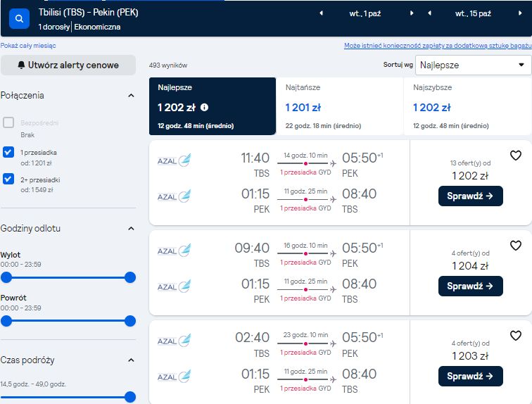Go to previous return date before wt., 15 paź
This screenshot has width=532, height=404.
pyautogui.click(x=429, y=13)
